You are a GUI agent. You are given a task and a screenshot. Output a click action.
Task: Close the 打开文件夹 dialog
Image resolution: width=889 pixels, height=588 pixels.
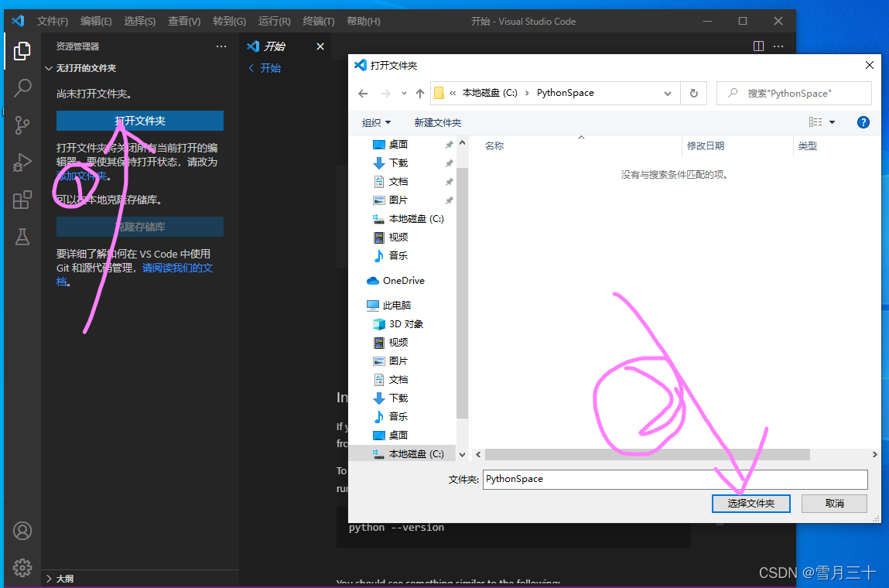click(869, 65)
